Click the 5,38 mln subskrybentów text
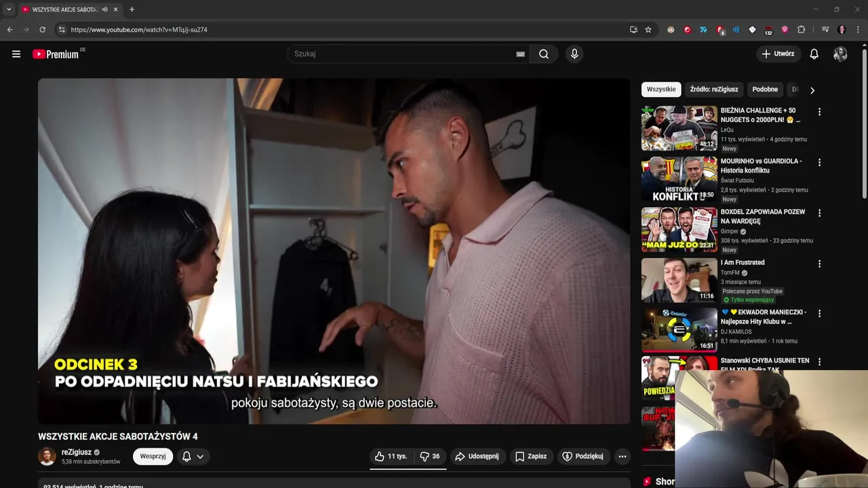 point(91,462)
